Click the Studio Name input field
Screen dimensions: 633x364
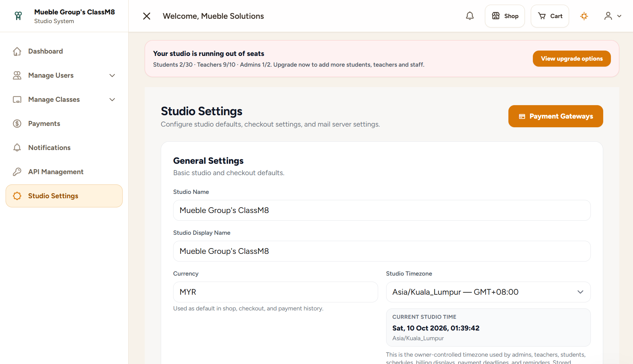pyautogui.click(x=382, y=210)
